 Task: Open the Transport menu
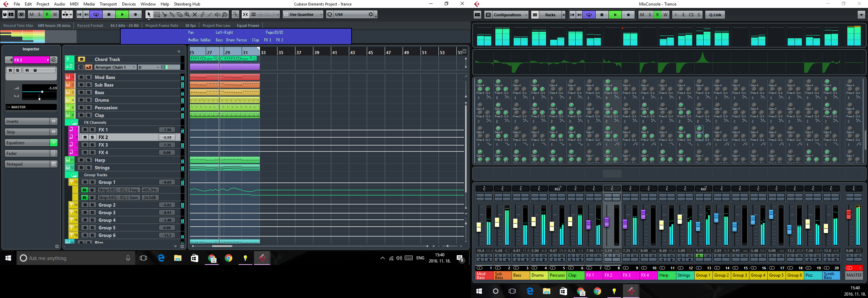[108, 4]
